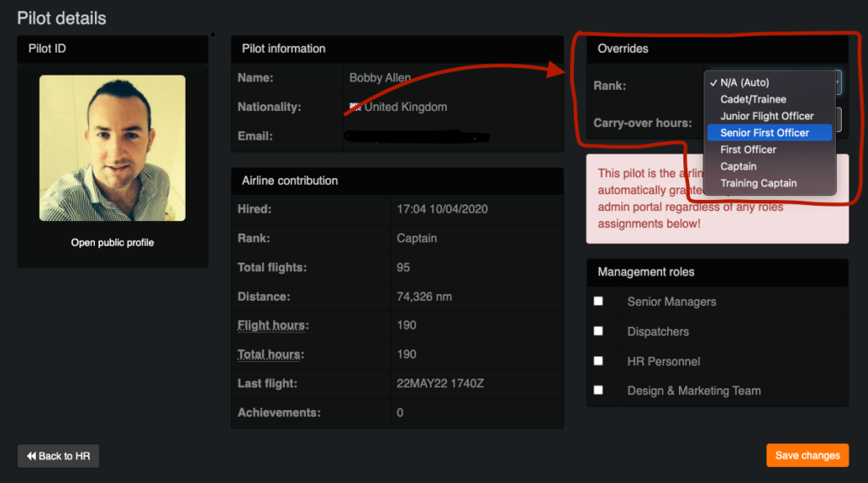This screenshot has height=483, width=868.
Task: Go Back to HR page
Action: point(58,456)
